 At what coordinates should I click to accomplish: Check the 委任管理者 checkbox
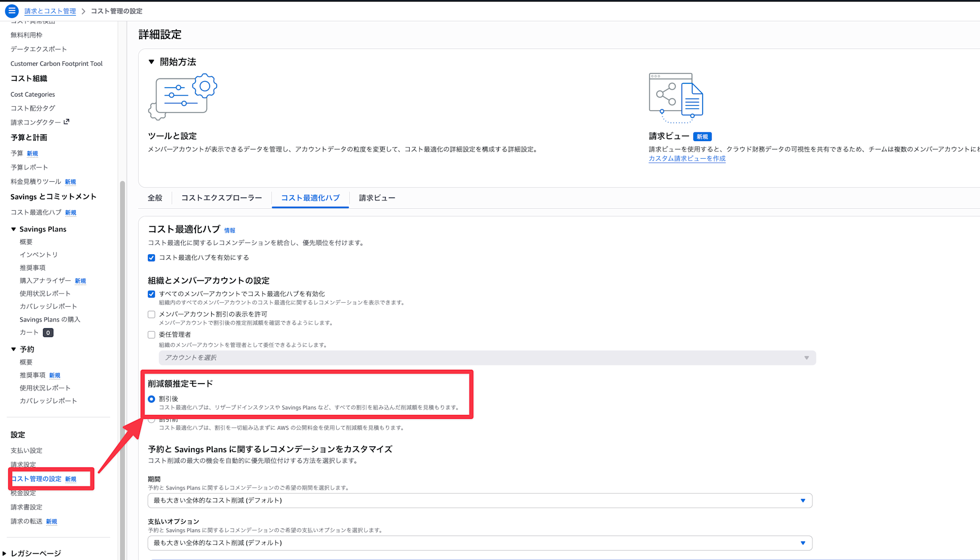pos(151,335)
